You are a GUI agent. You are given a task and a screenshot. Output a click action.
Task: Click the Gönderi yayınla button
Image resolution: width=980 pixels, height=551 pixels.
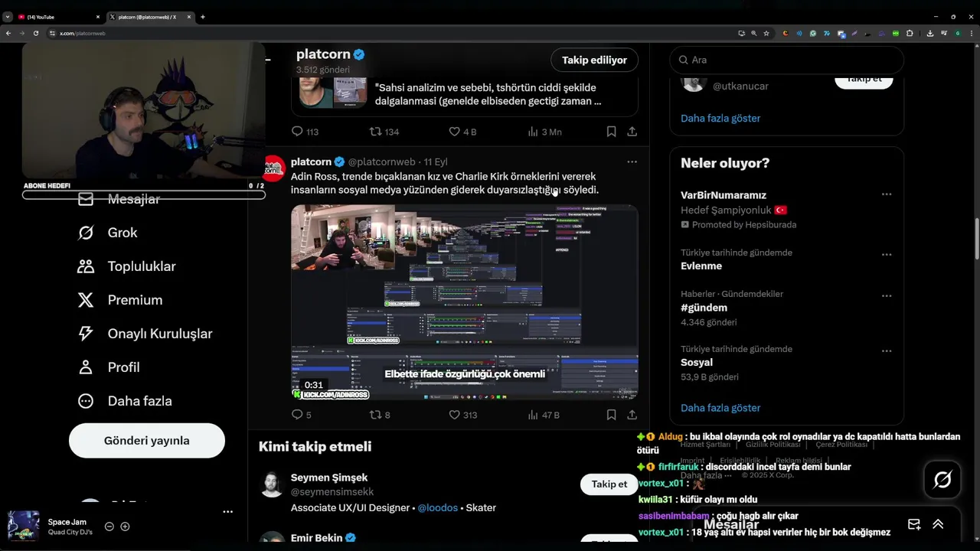coord(147,441)
